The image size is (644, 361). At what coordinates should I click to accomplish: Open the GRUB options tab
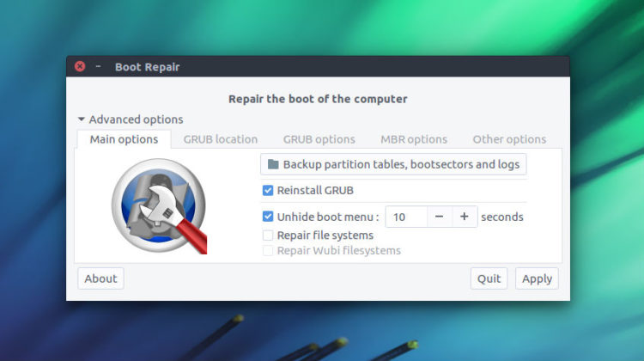319,139
